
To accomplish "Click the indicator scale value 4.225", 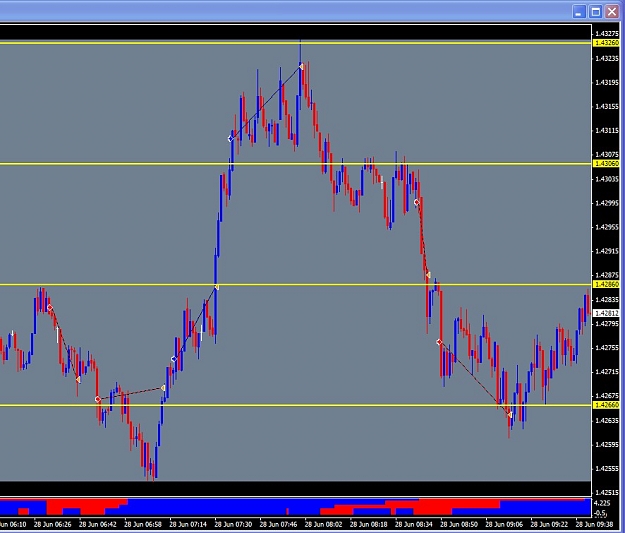I will (x=602, y=503).
